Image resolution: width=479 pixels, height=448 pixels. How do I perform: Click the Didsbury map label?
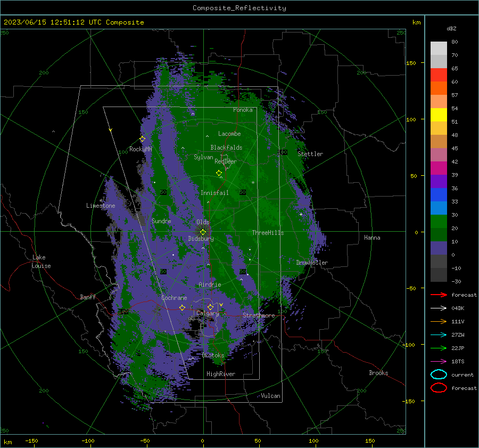pyautogui.click(x=201, y=239)
